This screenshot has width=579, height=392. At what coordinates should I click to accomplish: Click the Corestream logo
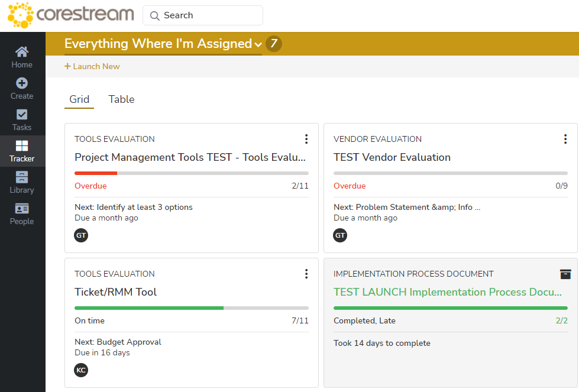(70, 15)
